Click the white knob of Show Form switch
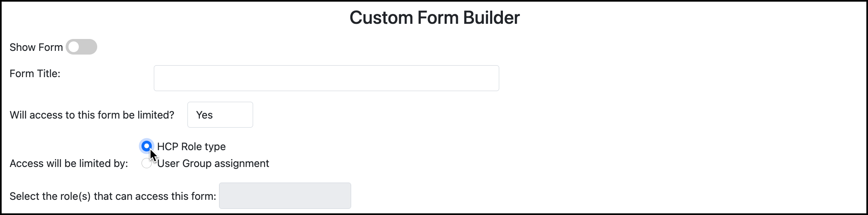 tap(74, 47)
